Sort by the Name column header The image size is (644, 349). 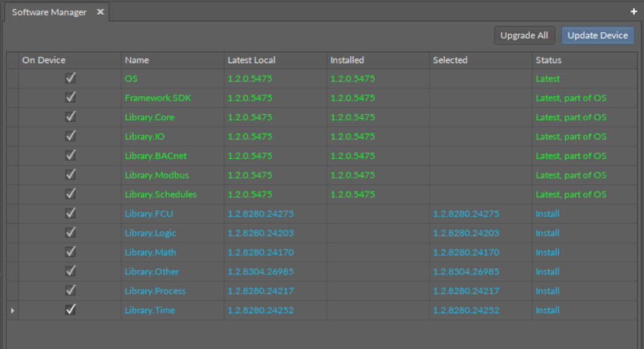click(137, 60)
